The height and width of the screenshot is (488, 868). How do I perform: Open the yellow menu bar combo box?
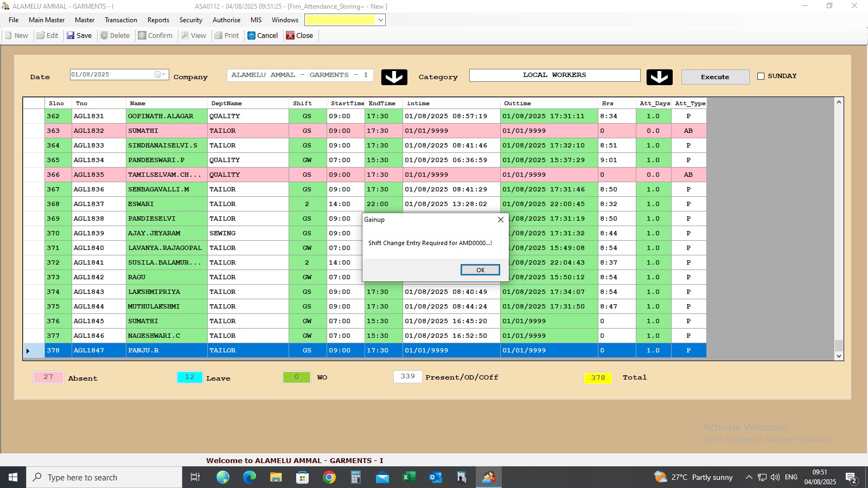(381, 20)
